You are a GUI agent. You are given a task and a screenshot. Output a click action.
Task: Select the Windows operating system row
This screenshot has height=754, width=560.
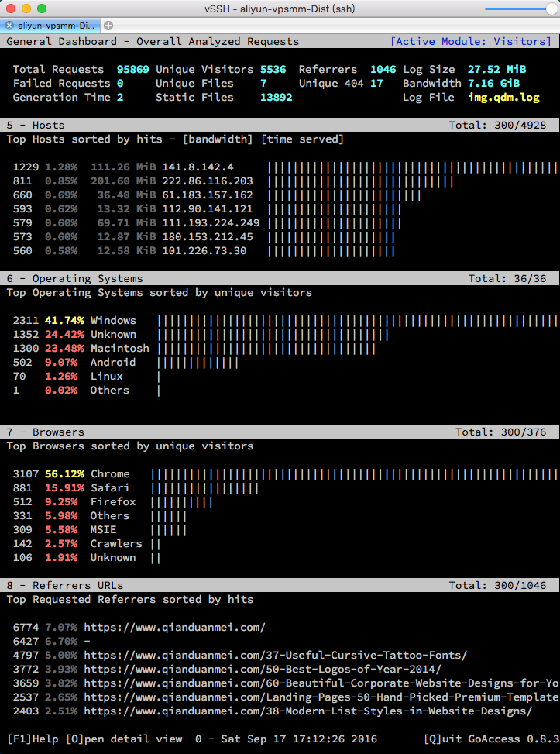pos(113,321)
